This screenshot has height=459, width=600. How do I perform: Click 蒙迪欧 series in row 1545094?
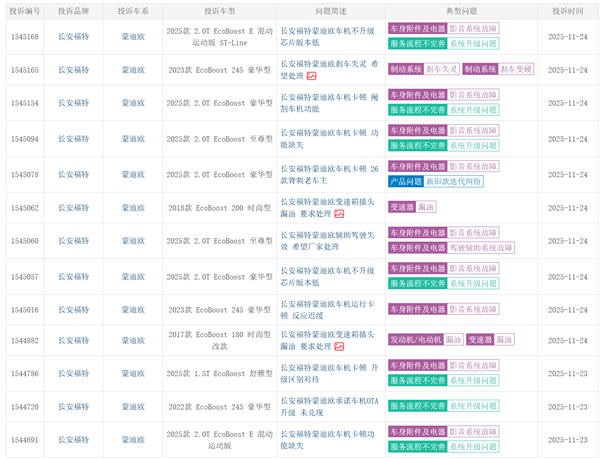tap(132, 139)
